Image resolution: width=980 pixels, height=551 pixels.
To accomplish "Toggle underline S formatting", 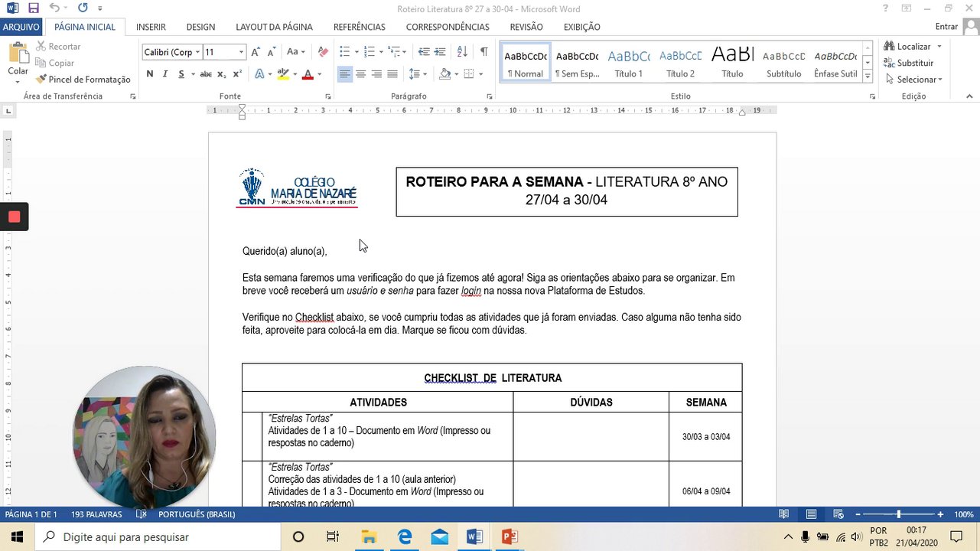I will pos(181,74).
